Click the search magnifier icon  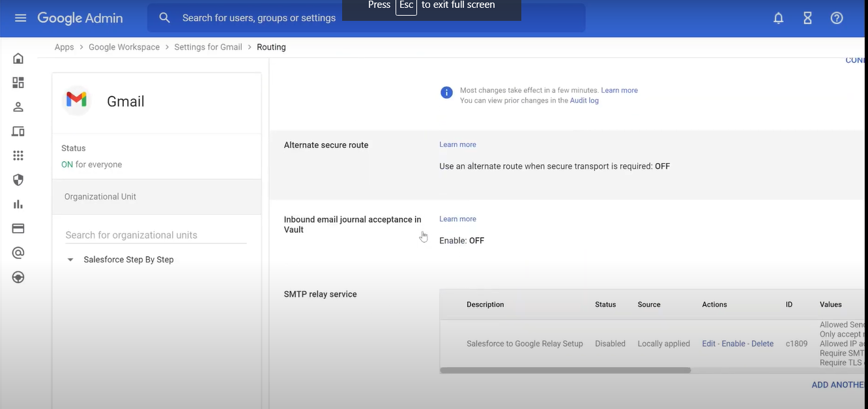[165, 18]
